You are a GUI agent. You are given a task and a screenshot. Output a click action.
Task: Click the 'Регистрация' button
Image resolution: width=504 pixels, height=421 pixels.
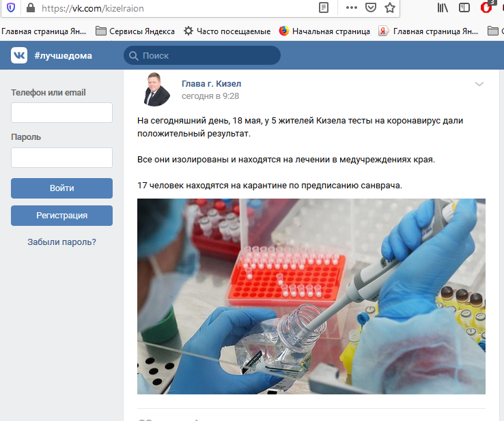point(61,216)
